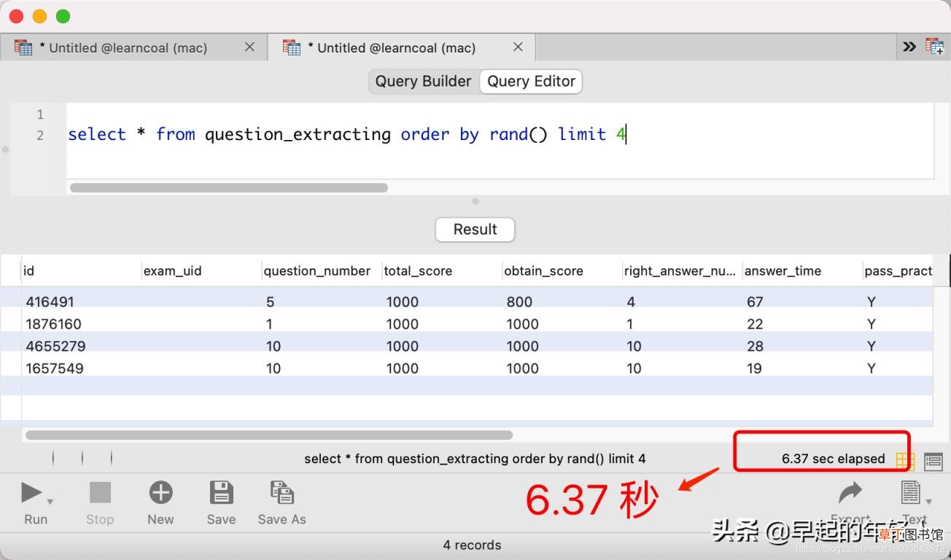
Task: Minimize the window with the yellow button
Action: [39, 16]
